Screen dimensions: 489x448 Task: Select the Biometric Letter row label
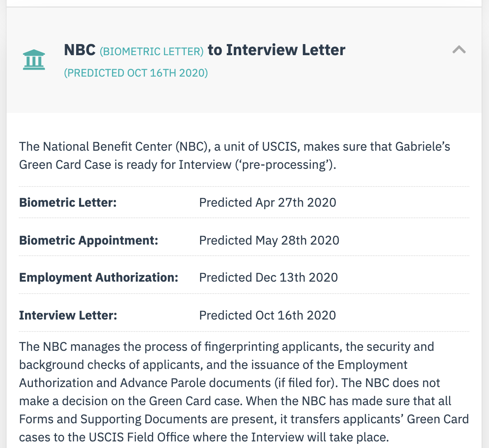[x=68, y=203]
